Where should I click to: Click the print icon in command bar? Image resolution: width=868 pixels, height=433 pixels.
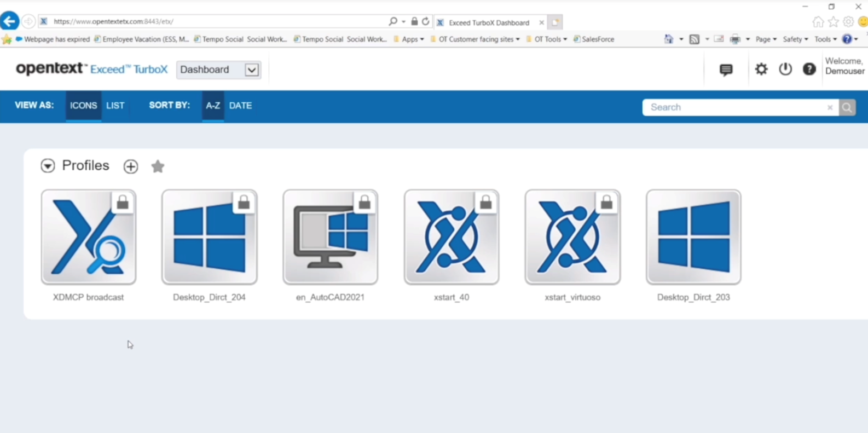pyautogui.click(x=735, y=39)
